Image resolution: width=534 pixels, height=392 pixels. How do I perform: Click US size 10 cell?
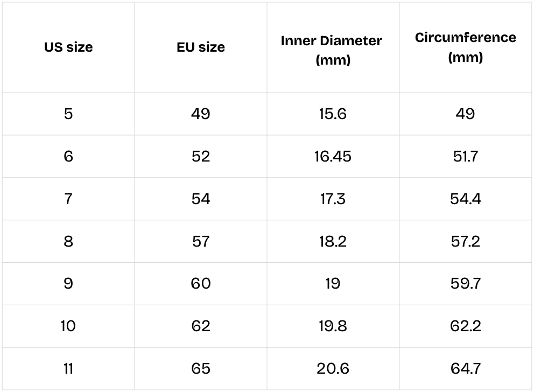[x=68, y=326]
